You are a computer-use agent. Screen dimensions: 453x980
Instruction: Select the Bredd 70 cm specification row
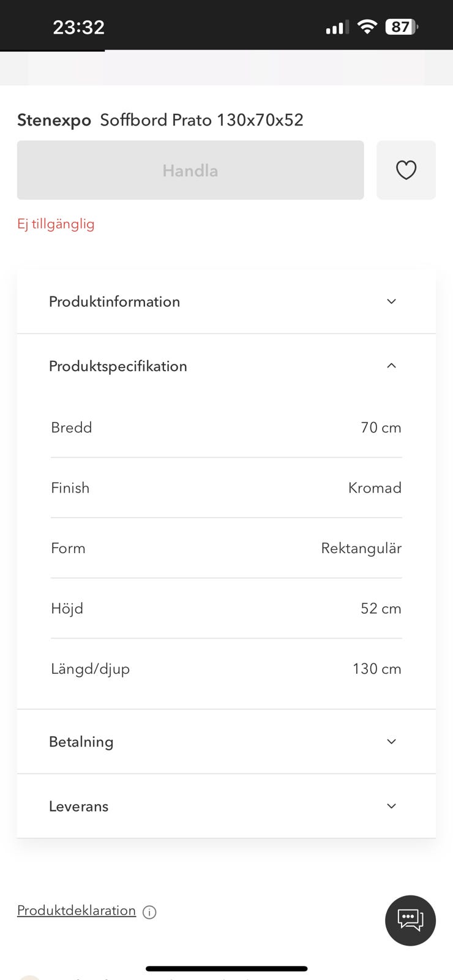coord(226,428)
